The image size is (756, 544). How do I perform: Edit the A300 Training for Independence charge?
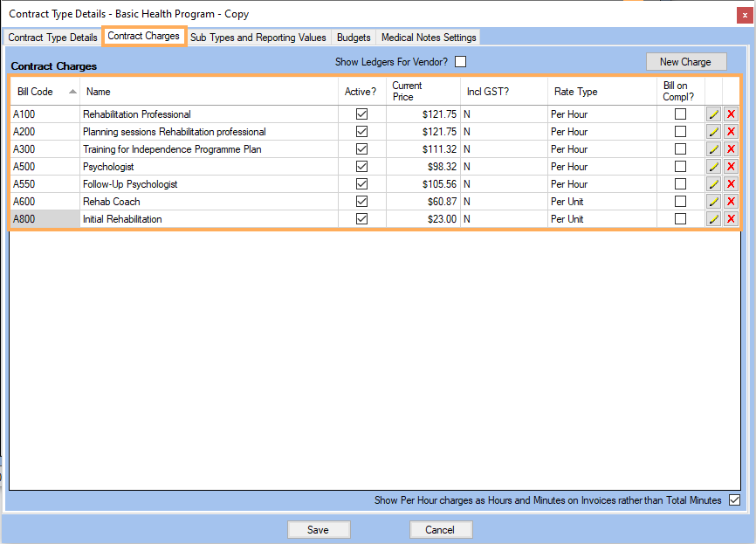[x=713, y=149]
